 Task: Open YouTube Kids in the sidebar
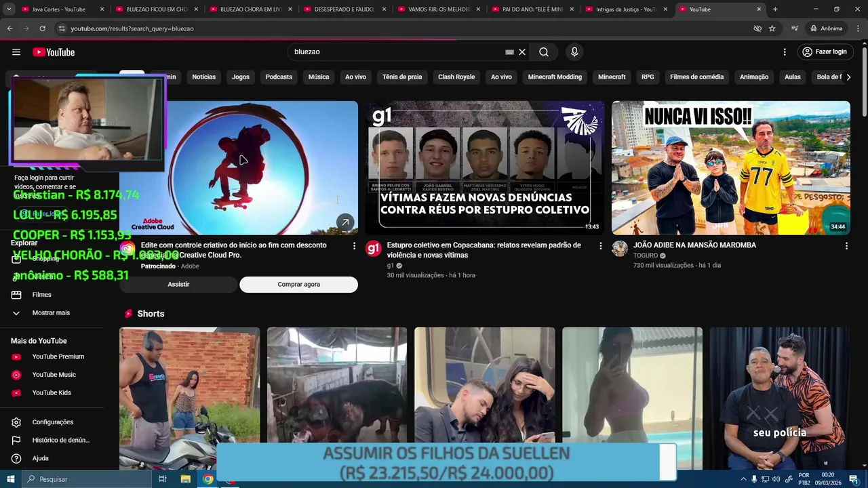click(x=52, y=393)
